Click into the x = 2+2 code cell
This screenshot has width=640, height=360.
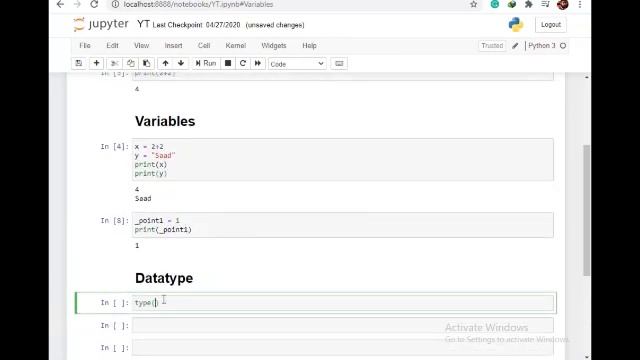pos(342,160)
